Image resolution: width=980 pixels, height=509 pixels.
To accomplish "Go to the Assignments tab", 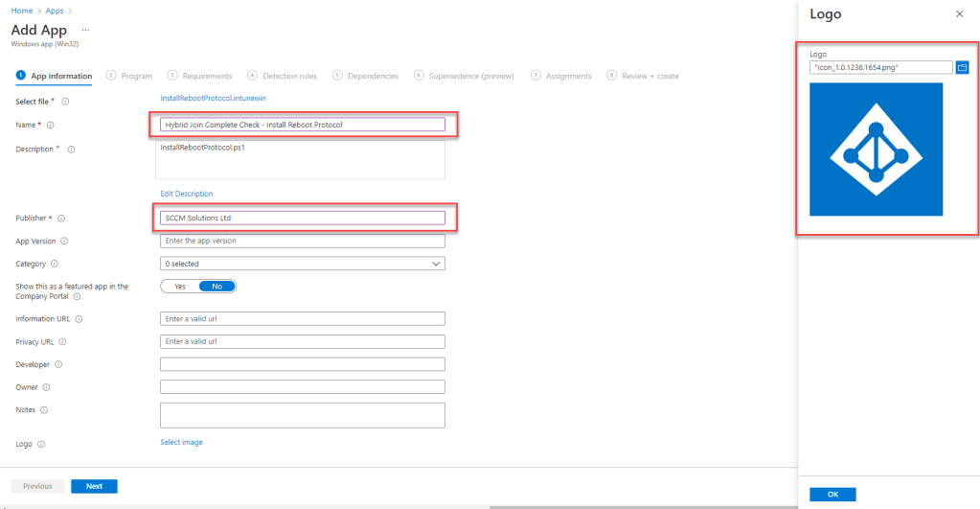I will (561, 76).
